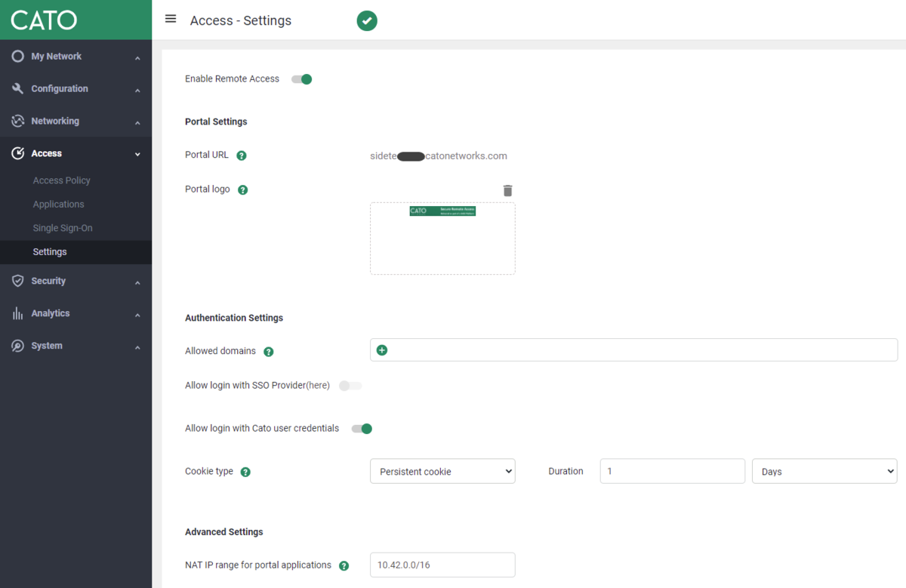Viewport: 906px width, 588px height.
Task: Open the Persistent cookie dropdown
Action: click(442, 471)
